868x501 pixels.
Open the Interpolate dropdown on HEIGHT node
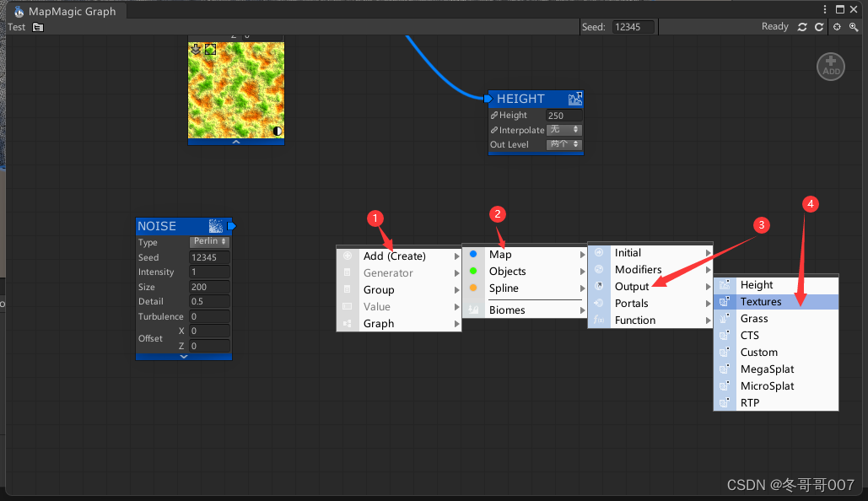[563, 130]
